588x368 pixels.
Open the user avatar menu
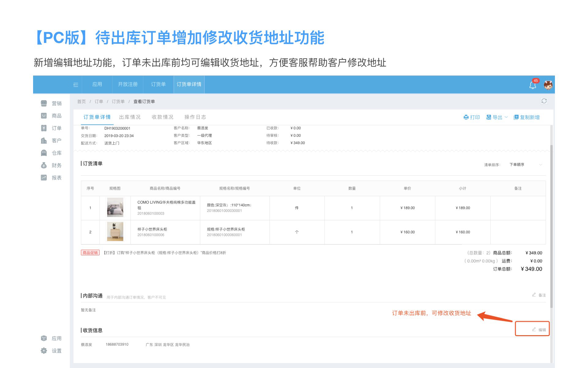click(548, 85)
